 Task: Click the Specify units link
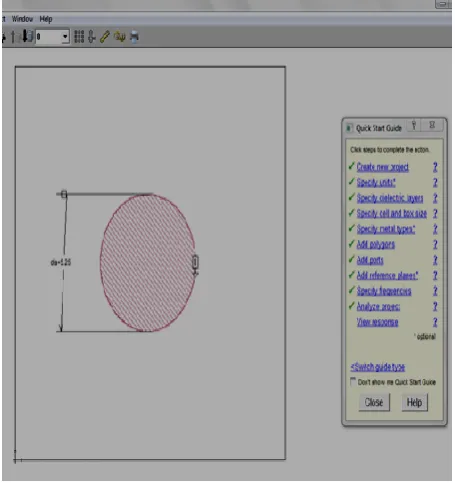[x=376, y=182]
